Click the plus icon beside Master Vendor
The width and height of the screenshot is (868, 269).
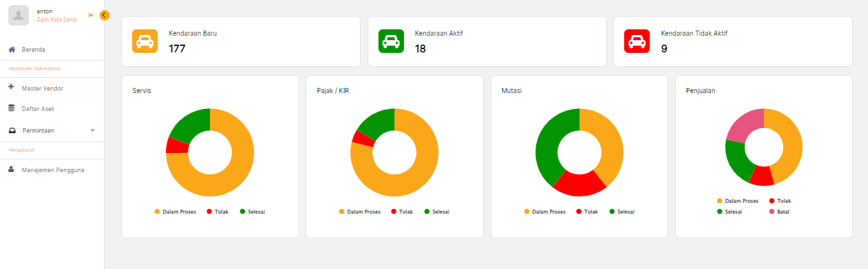11,88
